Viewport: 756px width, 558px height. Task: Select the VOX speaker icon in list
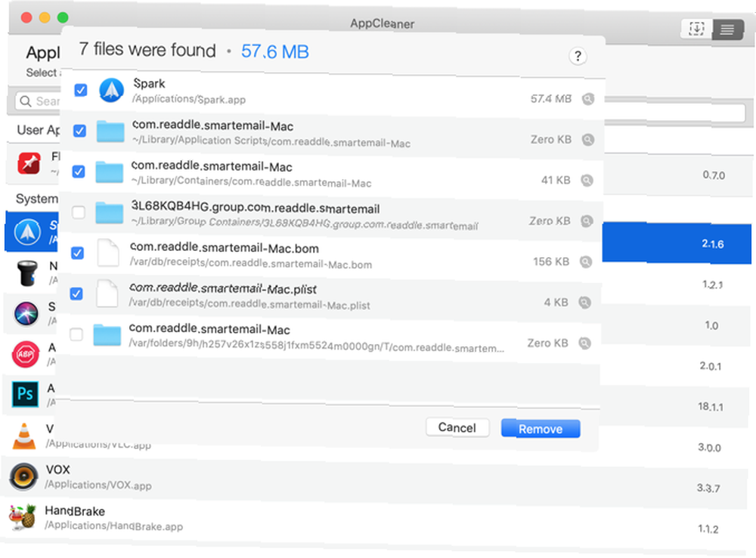coord(23,476)
